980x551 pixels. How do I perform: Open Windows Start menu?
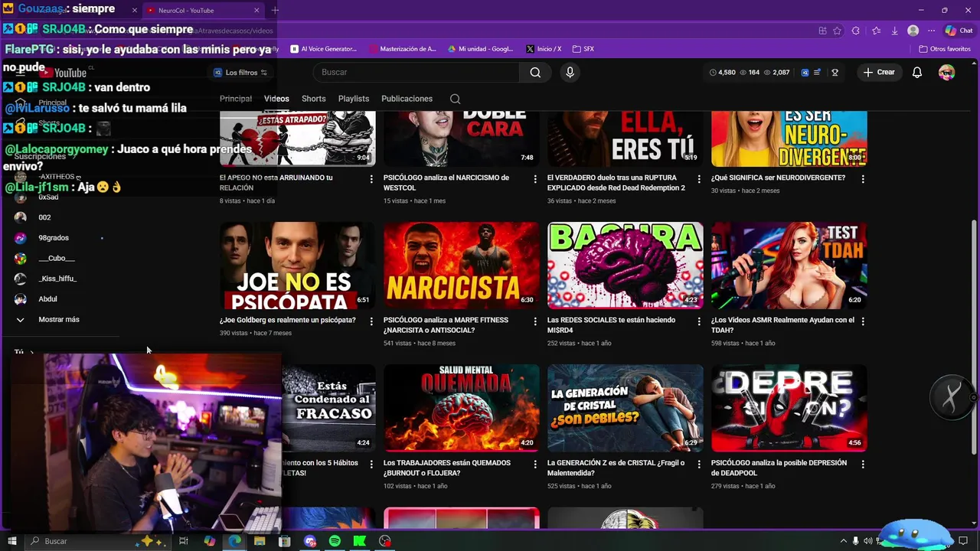pos(12,541)
